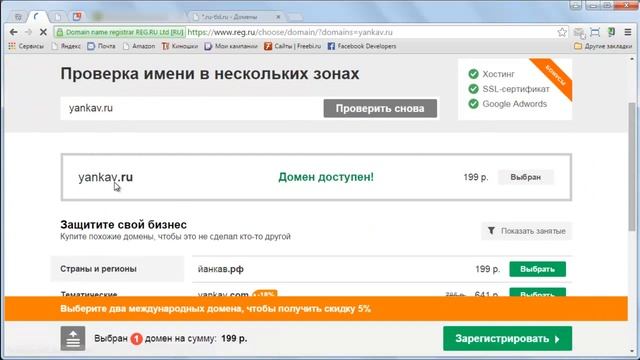Open the Яндекс bookmark
640x360 pixels.
66,46
